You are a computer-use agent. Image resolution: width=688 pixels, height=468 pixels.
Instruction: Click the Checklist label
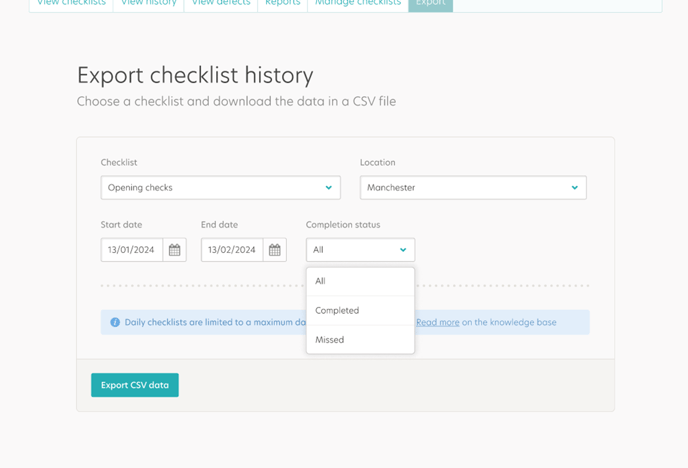click(119, 162)
